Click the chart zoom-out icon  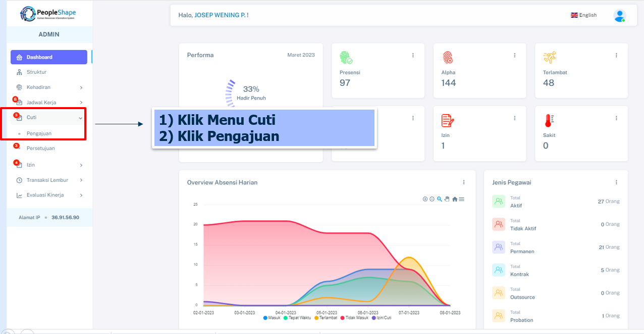(x=432, y=199)
